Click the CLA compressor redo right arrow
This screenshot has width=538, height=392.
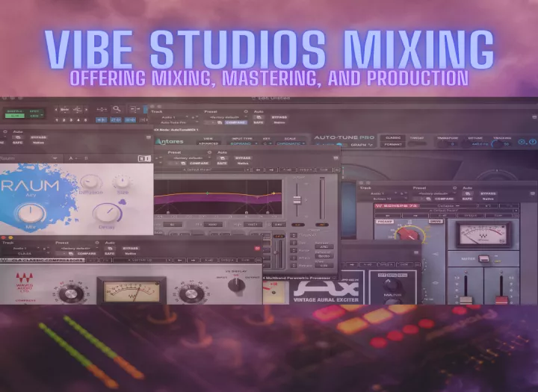(193, 261)
